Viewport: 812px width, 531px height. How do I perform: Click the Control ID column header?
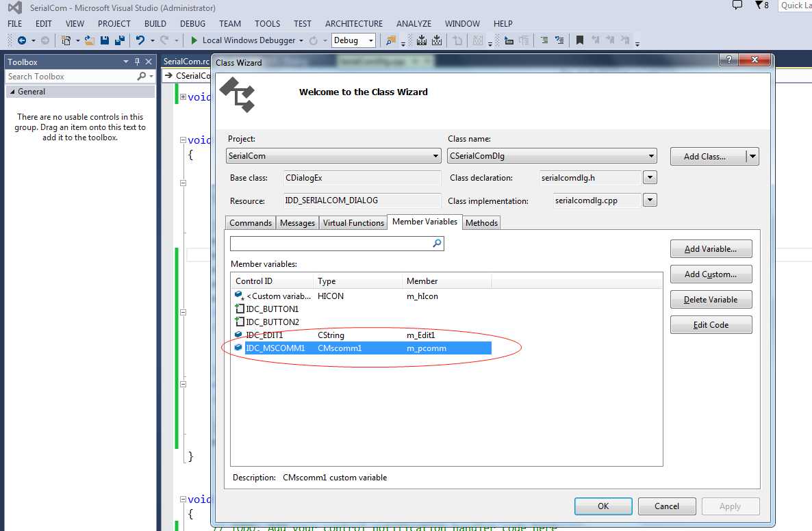272,281
